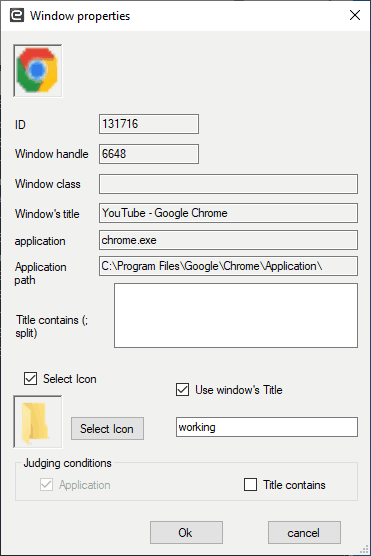Click the Window handle field 6648

click(x=149, y=154)
